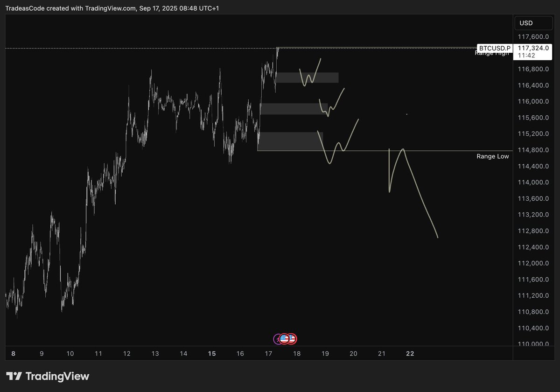Click the 112,000.0 price axis label
Image resolution: width=560 pixels, height=392 pixels.
click(533, 263)
